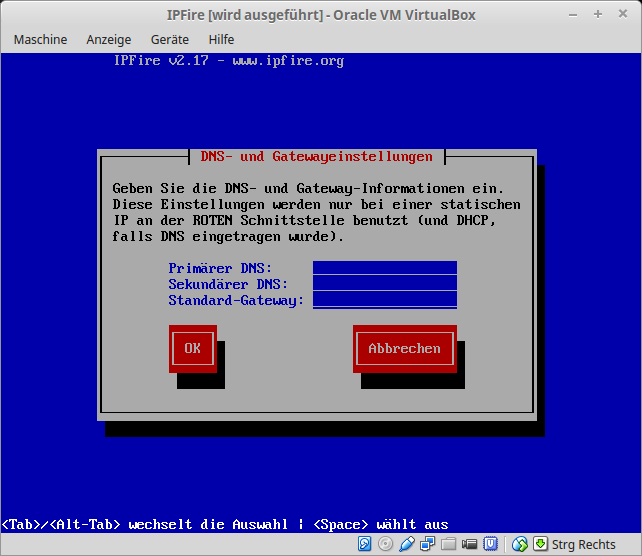The height and width of the screenshot is (556, 642).
Task: Minimize the VirtualBox window
Action: [573, 15]
